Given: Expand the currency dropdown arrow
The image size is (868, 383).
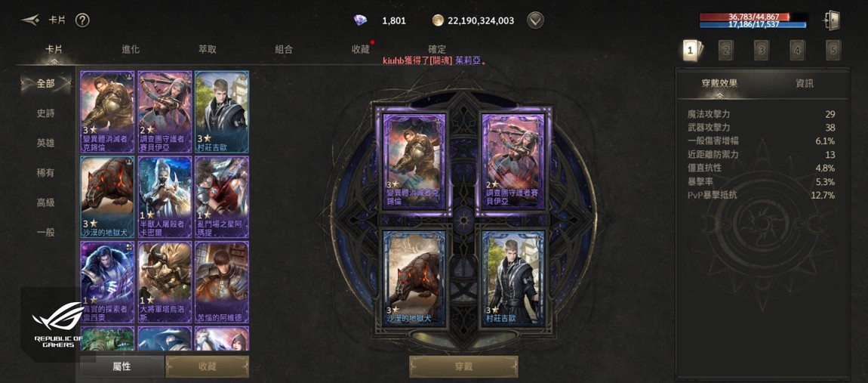Looking at the screenshot, I should pos(535,20).
